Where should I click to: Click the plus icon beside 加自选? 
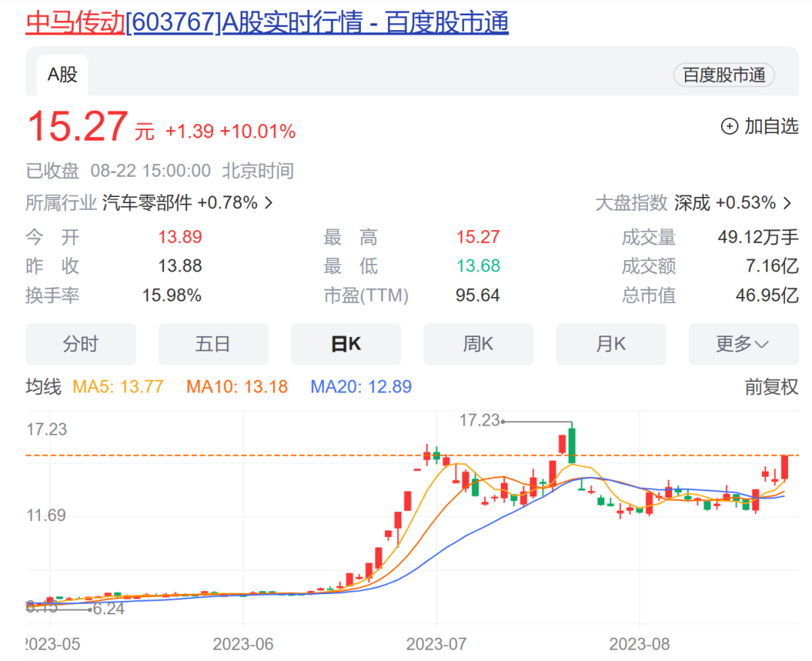coord(729,126)
